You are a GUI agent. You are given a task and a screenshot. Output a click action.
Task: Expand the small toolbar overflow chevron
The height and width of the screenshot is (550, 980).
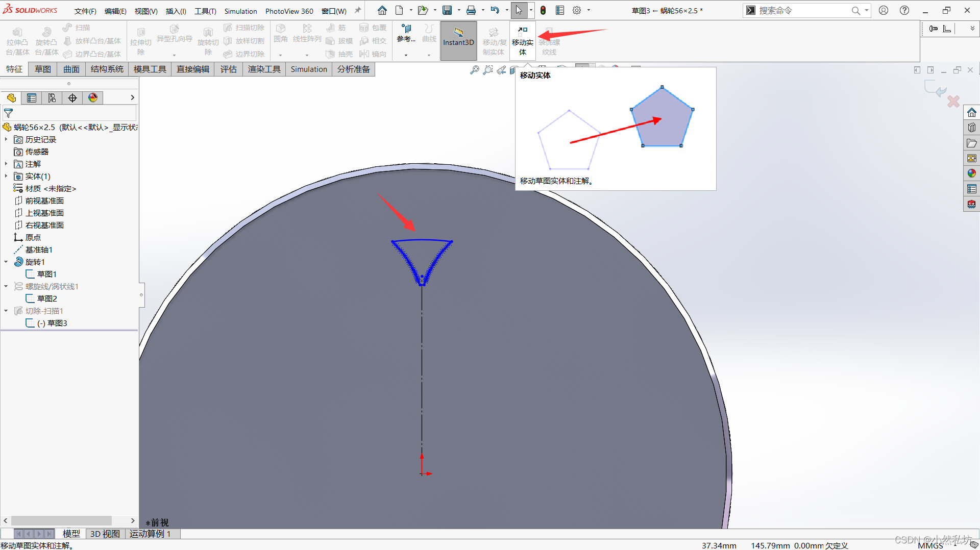point(972,29)
